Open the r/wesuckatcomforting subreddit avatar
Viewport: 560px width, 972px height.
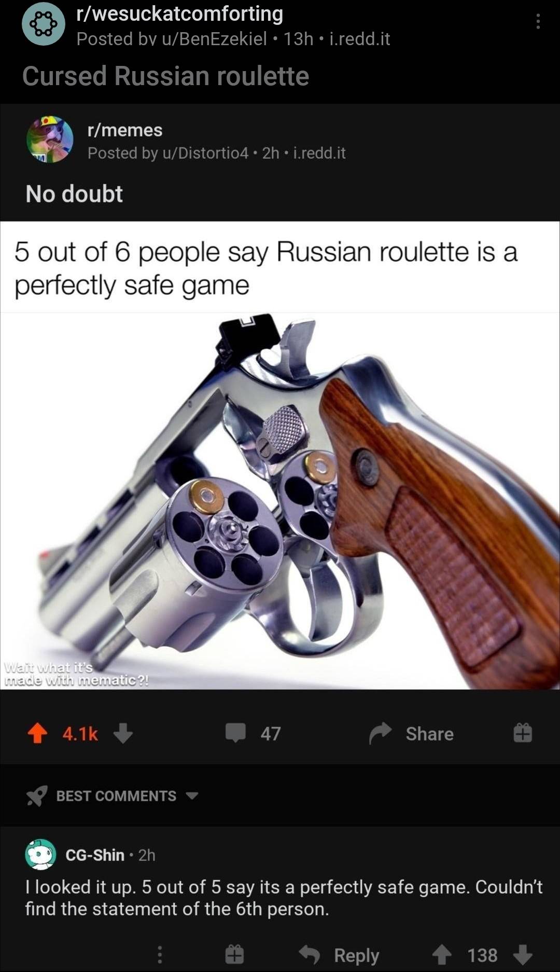click(x=44, y=23)
